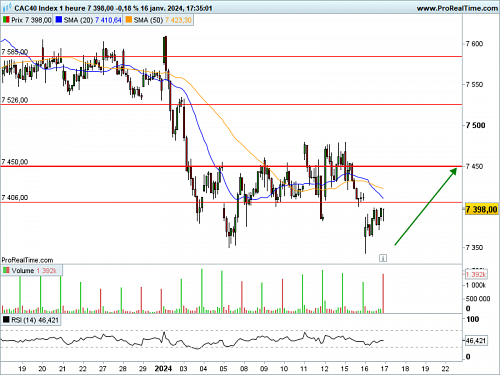Screen dimensions: 500x375
Task: Click the 22 date label at axis end
Action: (x=445, y=369)
